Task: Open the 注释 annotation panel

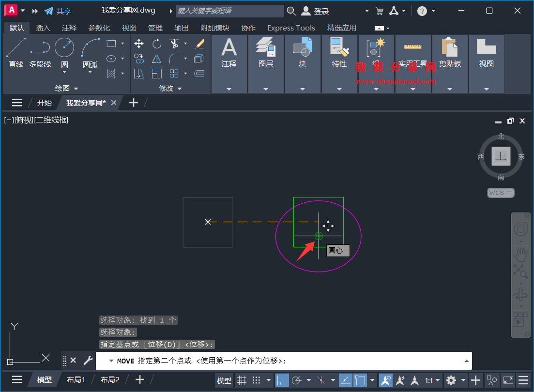Action: pyautogui.click(x=229, y=64)
